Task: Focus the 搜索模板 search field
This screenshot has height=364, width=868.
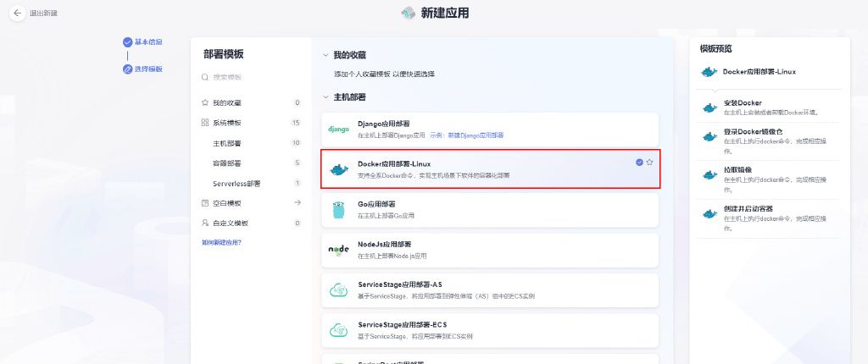Action: point(251,77)
